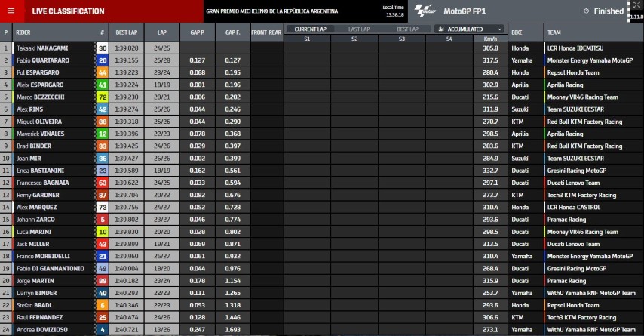Click the MotoGP logo
This screenshot has width=644, height=336.
coord(425,11)
